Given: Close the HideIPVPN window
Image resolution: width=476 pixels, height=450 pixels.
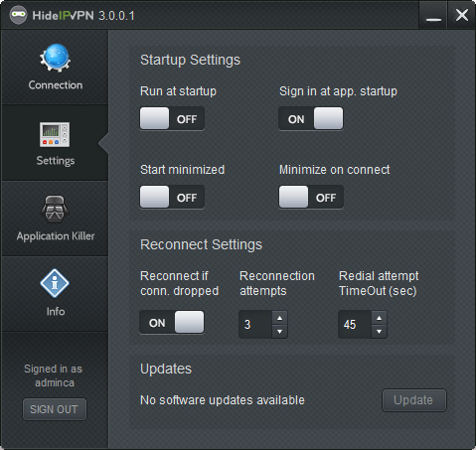Looking at the screenshot, I should coord(462,15).
